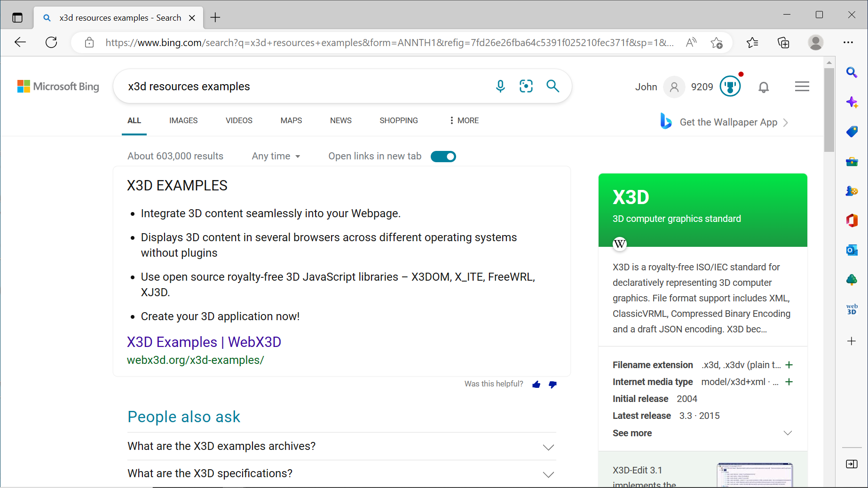Focus the Bing search input field
This screenshot has height=488, width=868.
(x=306, y=87)
